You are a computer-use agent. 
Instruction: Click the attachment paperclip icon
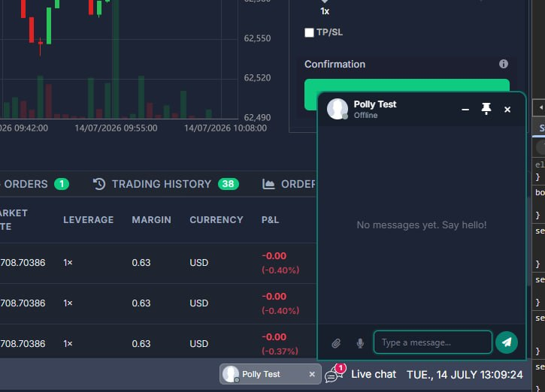point(336,343)
